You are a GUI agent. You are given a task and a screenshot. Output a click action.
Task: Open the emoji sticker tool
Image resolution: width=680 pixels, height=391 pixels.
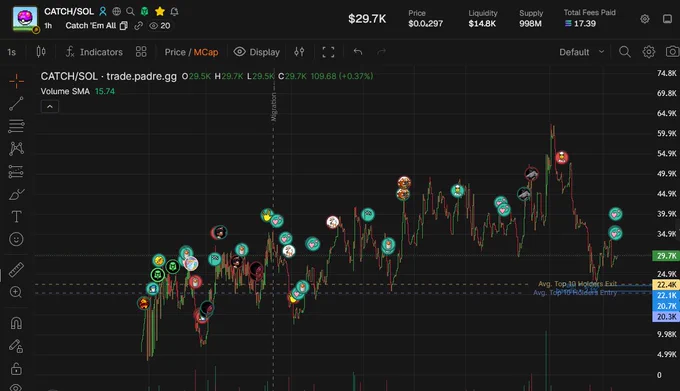16,239
